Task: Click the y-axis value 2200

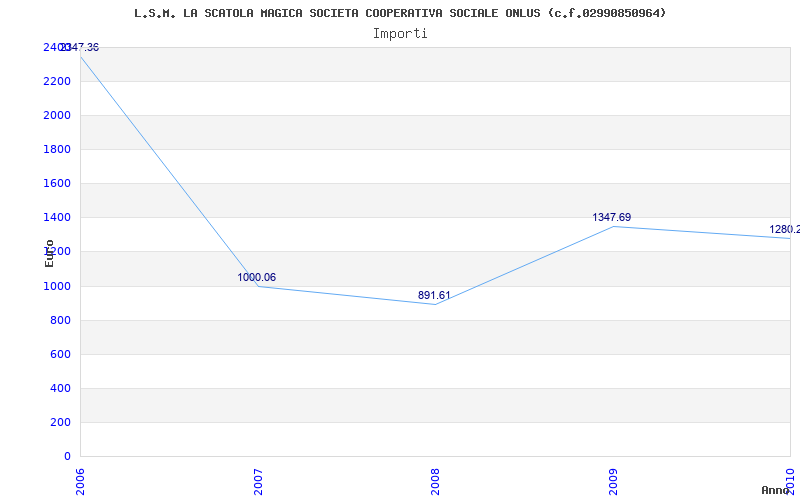Action: [x=57, y=82]
